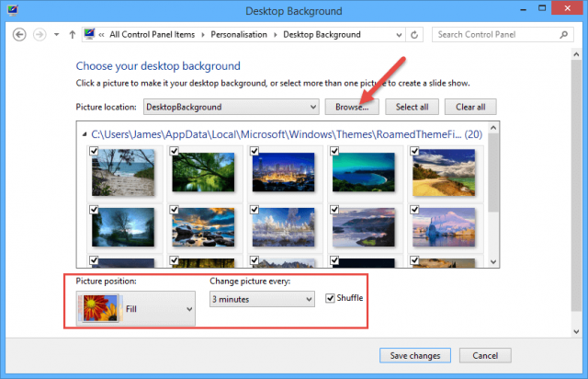The width and height of the screenshot is (588, 379).
Task: Go up one level with the Up arrow
Action: tap(73, 35)
